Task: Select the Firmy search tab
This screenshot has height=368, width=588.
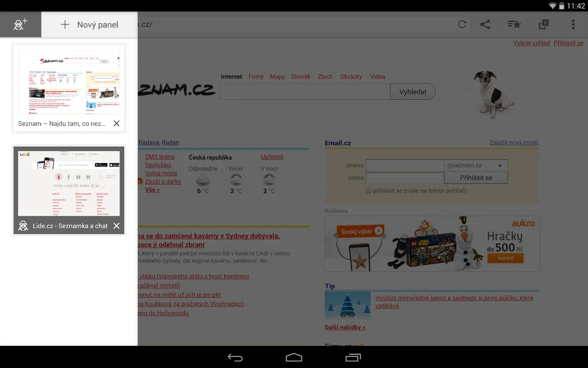Action: tap(256, 76)
